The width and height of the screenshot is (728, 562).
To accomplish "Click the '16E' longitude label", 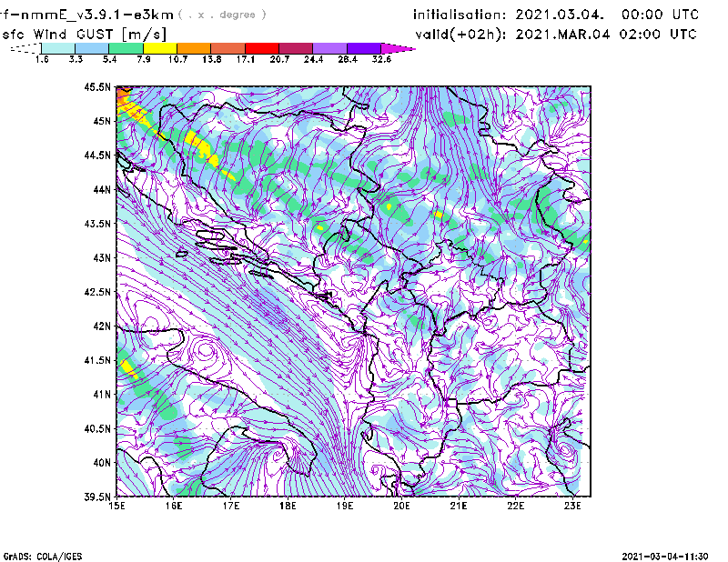I will click(174, 506).
